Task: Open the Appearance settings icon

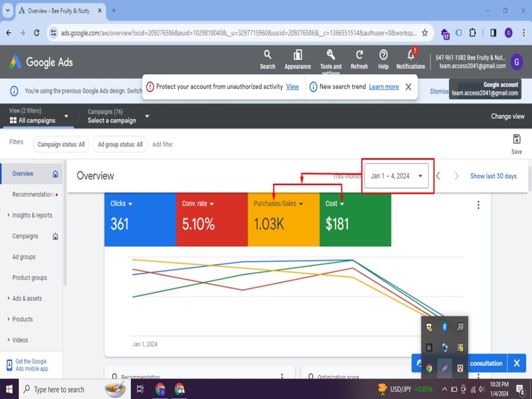Action: [297, 60]
